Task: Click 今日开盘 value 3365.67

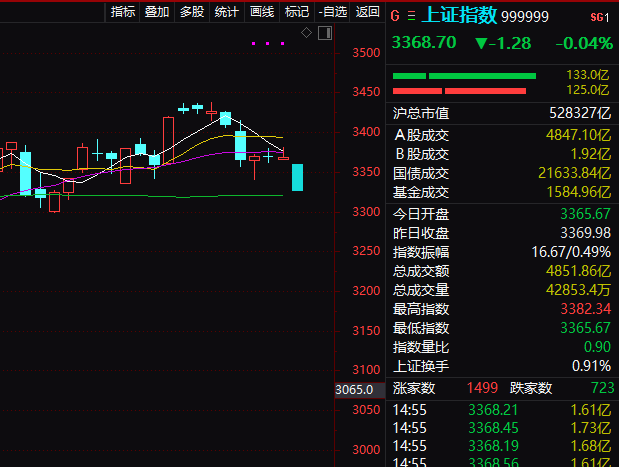Action: (x=585, y=214)
